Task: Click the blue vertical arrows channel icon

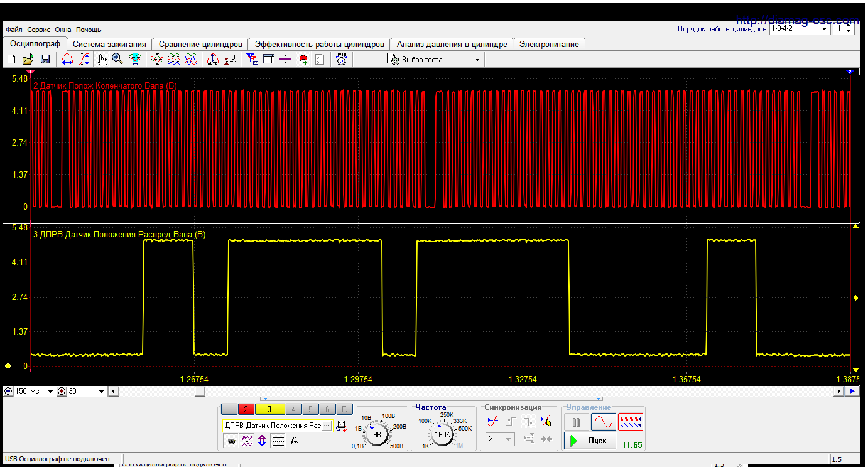Action: pyautogui.click(x=263, y=441)
